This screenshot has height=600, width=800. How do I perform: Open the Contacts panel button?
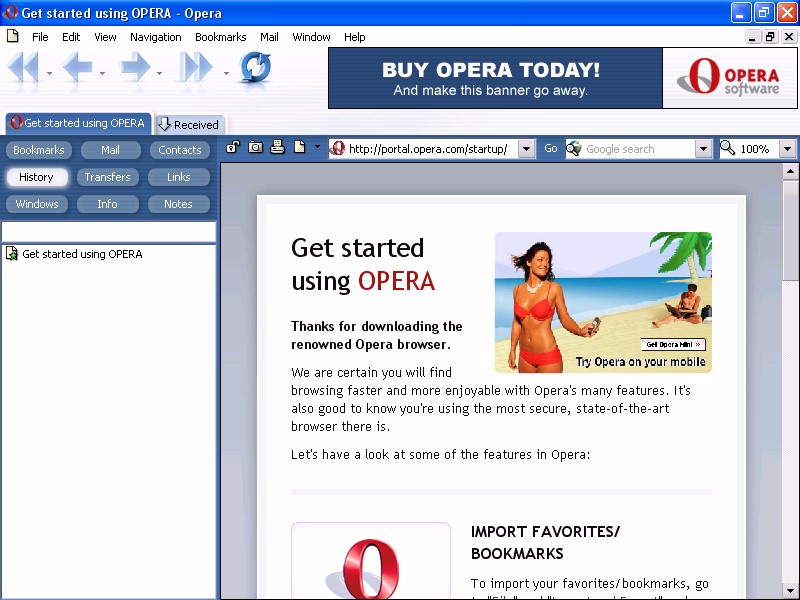coord(180,150)
